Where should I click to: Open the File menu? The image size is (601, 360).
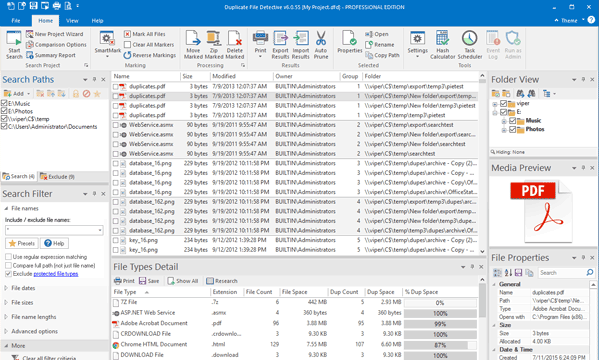(16, 21)
